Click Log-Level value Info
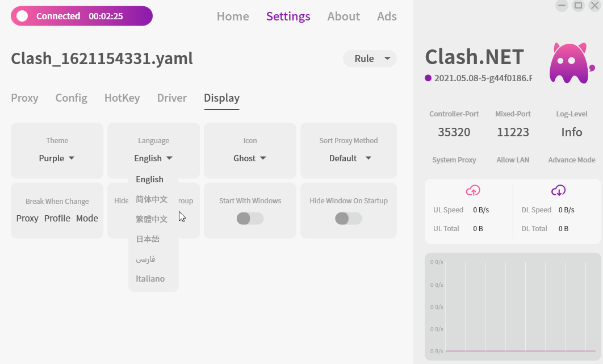This screenshot has width=603, height=364. (x=571, y=132)
